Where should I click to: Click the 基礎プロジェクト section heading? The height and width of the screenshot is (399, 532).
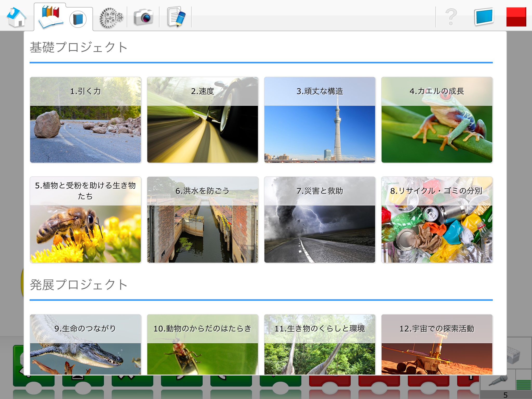[78, 47]
